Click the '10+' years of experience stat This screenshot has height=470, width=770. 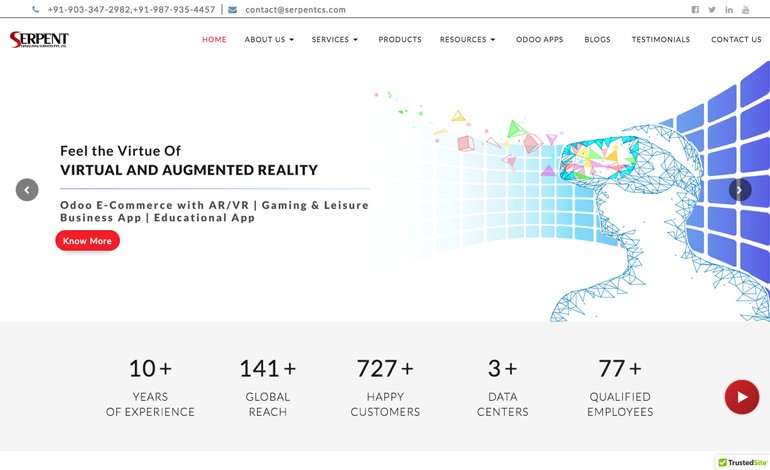(150, 368)
